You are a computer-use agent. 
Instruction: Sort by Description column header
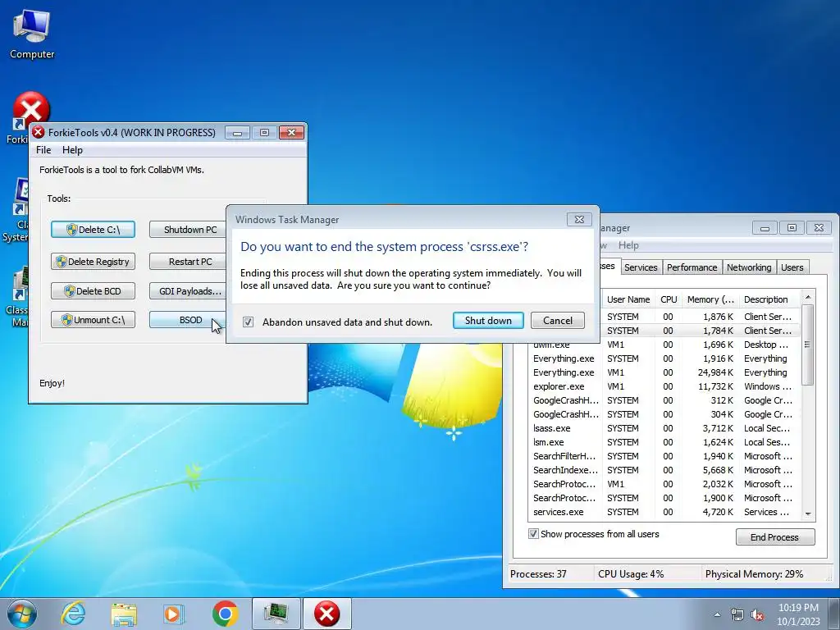point(769,299)
